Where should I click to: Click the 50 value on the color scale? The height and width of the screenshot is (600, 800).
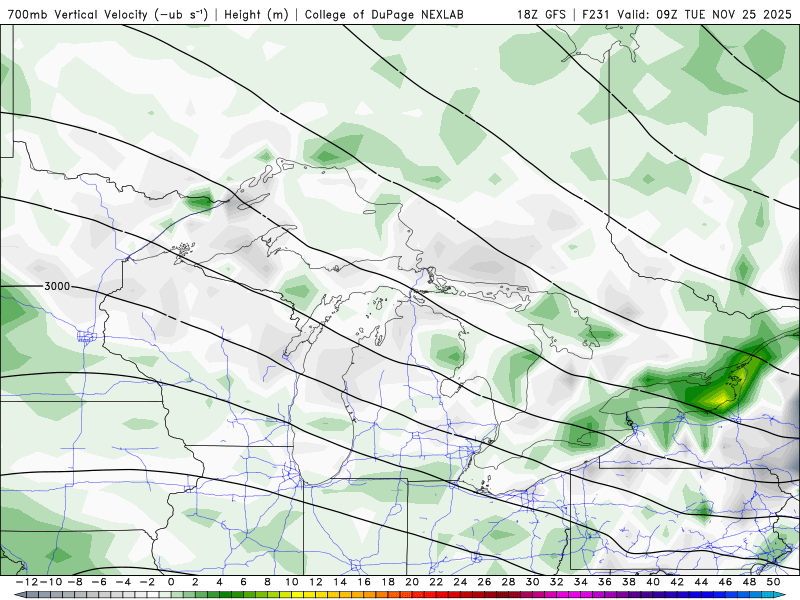pos(773,582)
